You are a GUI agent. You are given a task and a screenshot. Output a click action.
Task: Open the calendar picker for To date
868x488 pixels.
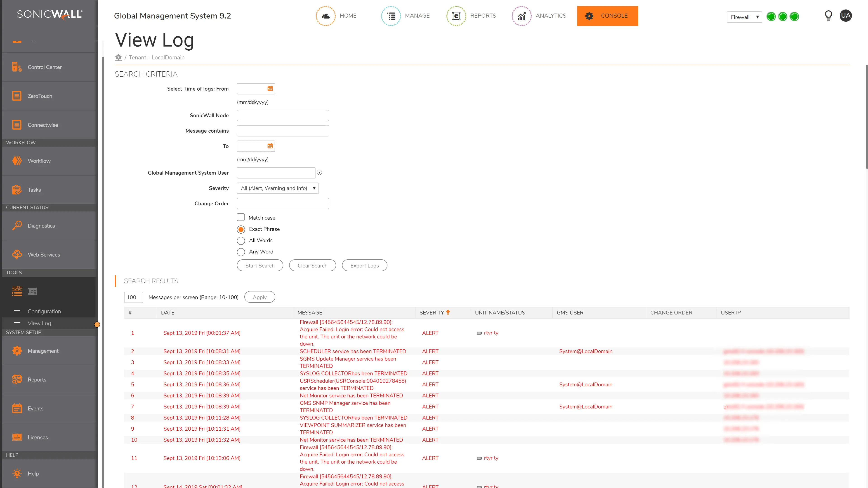pos(270,146)
